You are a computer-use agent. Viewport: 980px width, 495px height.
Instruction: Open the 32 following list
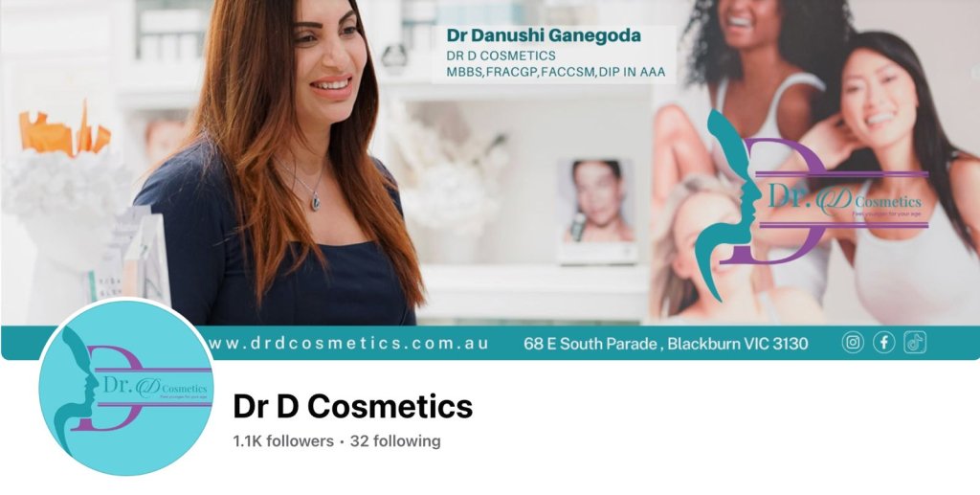[395, 441]
